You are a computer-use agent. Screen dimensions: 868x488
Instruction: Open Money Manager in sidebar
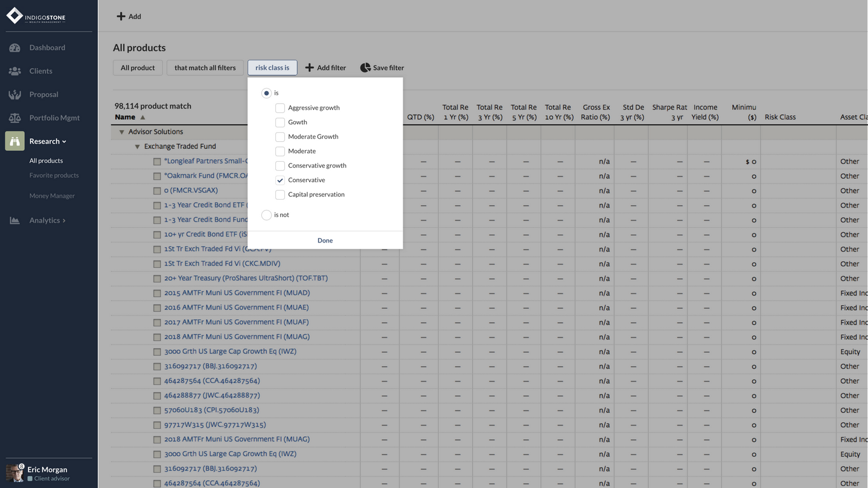coord(52,196)
